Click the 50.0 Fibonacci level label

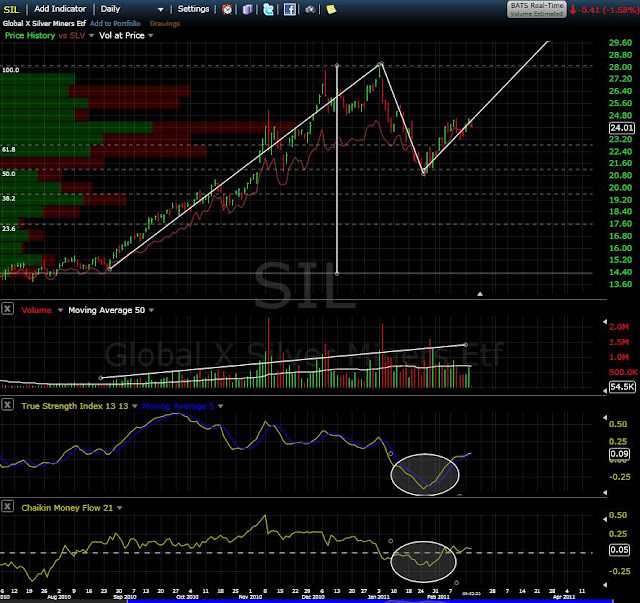point(9,174)
